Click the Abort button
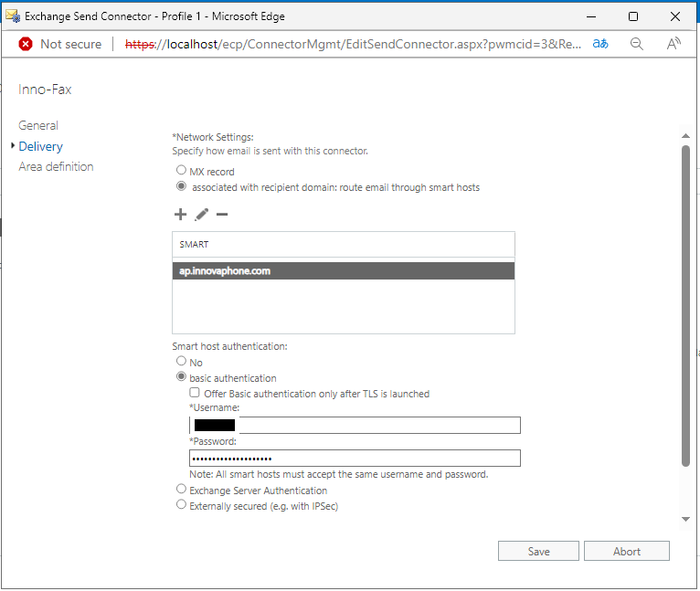700x591 pixels. coord(626,552)
